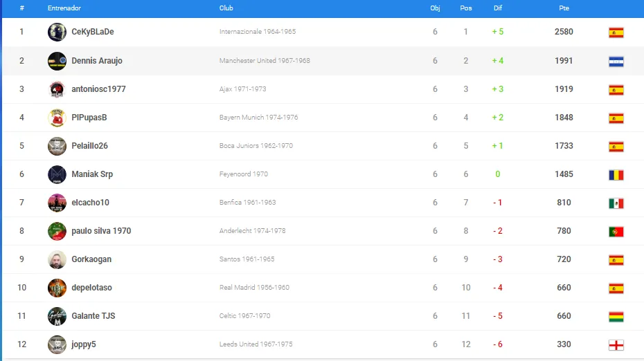Open Galante TJS's profile name
The height and width of the screenshot is (361, 644).
[x=93, y=315]
